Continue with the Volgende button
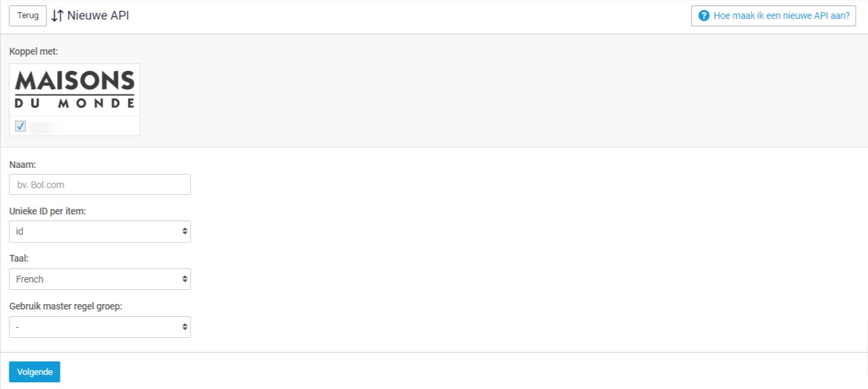This screenshot has height=389, width=868. click(x=34, y=372)
